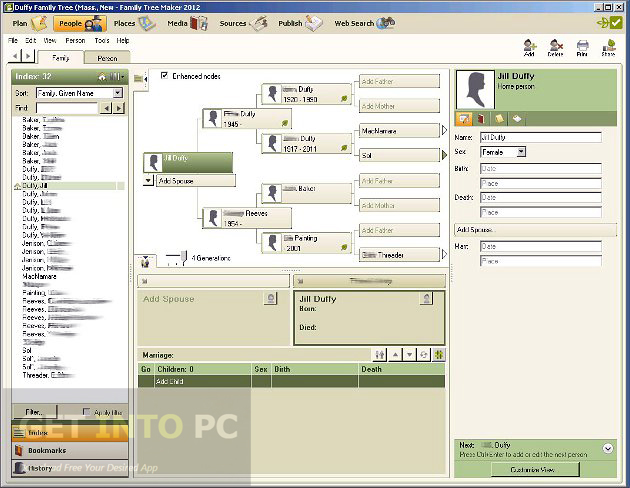Switch to the Family tab
Screen dimensions: 630x488
point(61,57)
